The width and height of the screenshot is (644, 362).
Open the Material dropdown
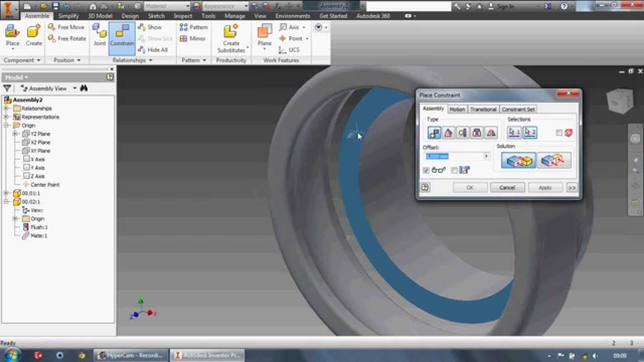coord(187,6)
